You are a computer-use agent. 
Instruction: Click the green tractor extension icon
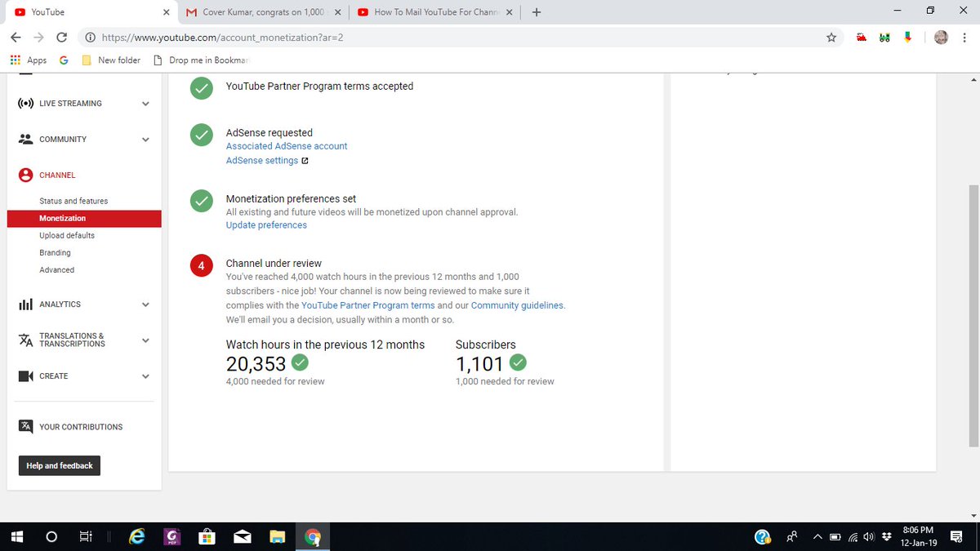pyautogui.click(x=884, y=38)
